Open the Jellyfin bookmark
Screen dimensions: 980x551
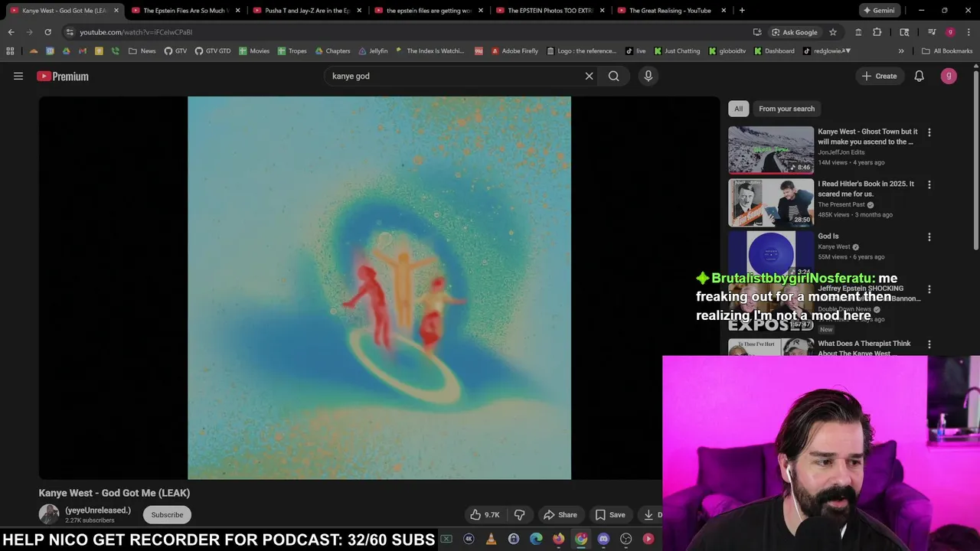coord(373,51)
